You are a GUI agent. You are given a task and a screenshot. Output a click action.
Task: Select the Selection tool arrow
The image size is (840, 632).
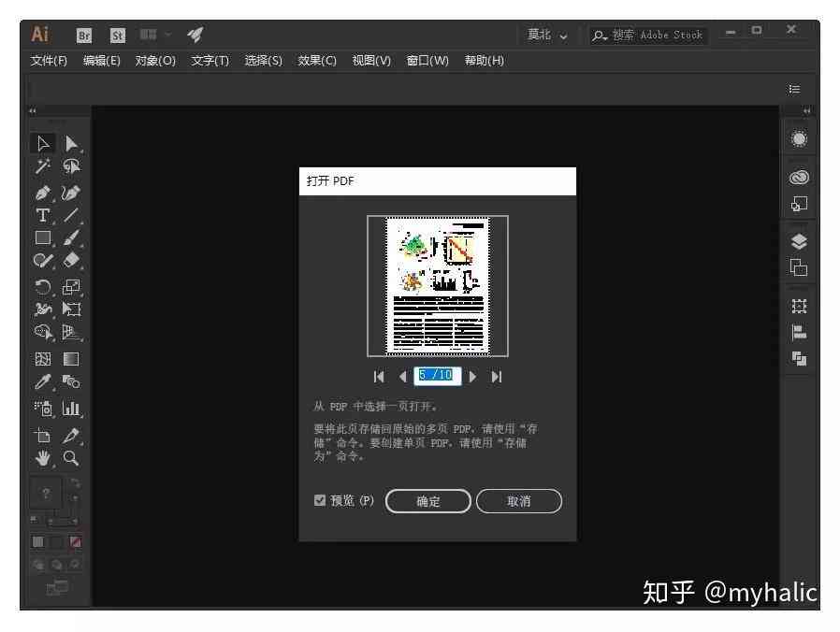click(43, 144)
